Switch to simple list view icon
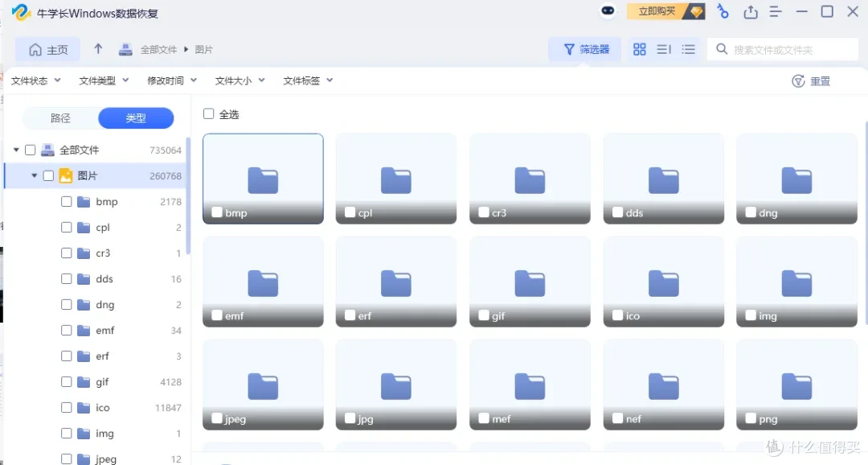This screenshot has height=465, width=868. (688, 49)
